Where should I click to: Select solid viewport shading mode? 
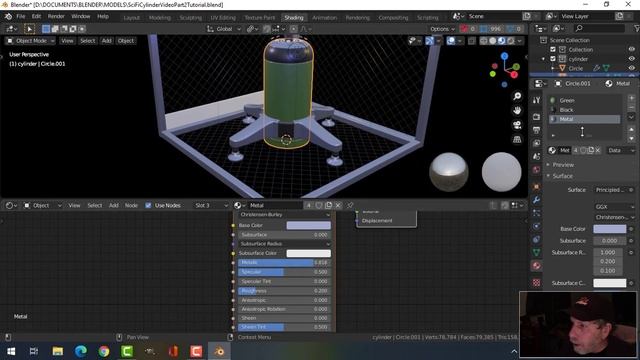[493, 41]
